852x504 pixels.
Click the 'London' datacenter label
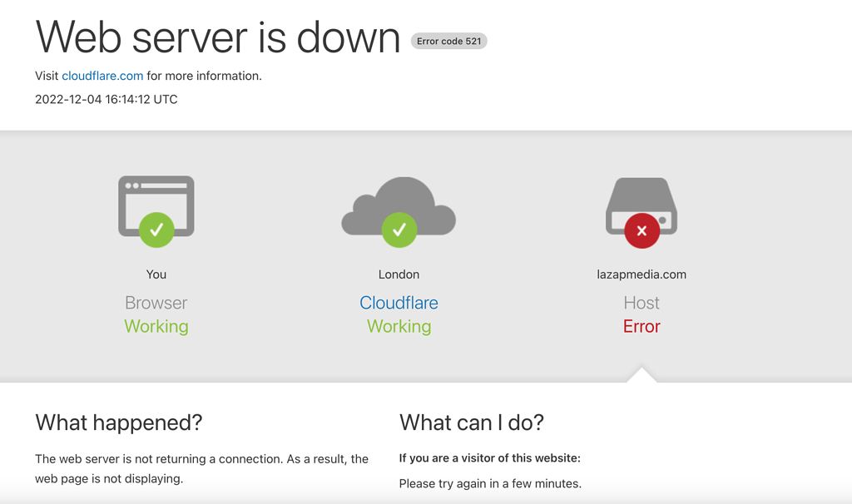click(399, 274)
